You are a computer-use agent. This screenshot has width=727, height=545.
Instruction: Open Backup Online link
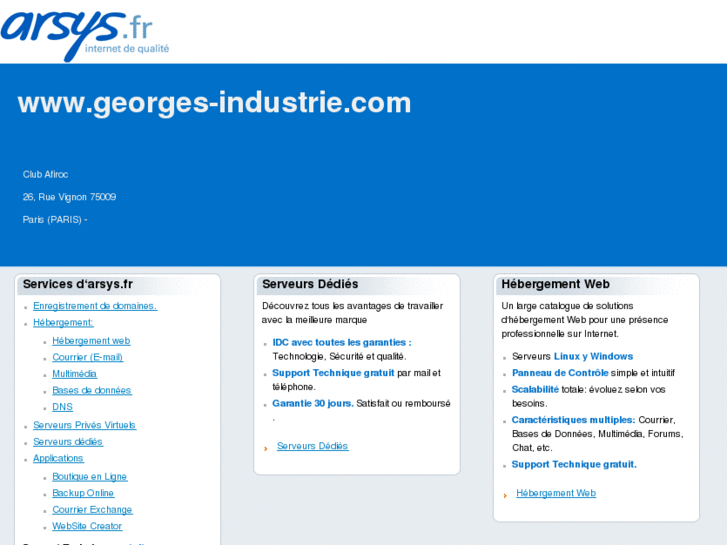83,493
